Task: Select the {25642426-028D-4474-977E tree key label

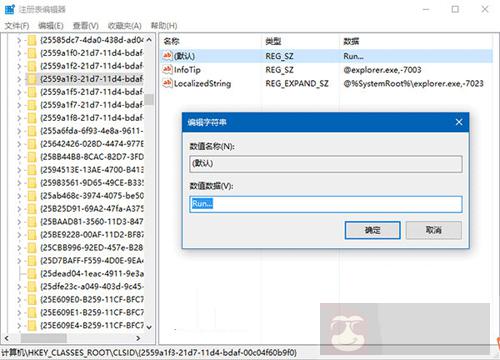Action: (x=92, y=144)
